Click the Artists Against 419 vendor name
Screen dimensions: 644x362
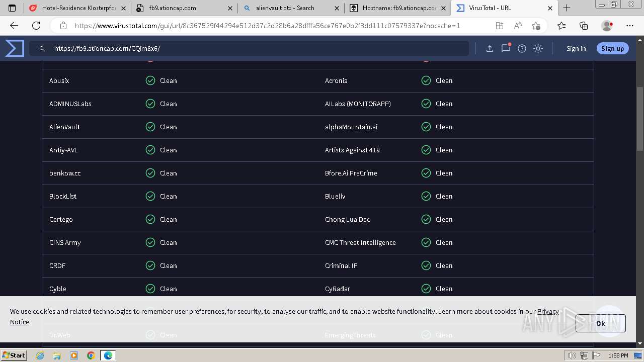[352, 150]
